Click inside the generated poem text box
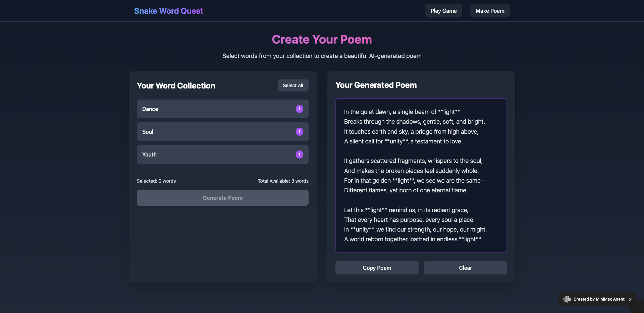 421,175
